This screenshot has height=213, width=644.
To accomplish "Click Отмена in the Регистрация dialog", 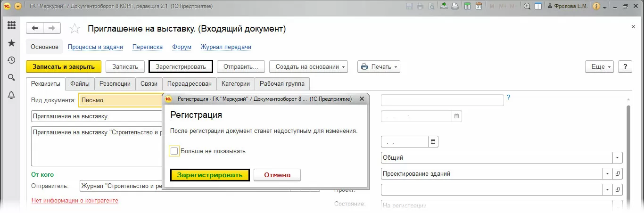I will coord(277,175).
